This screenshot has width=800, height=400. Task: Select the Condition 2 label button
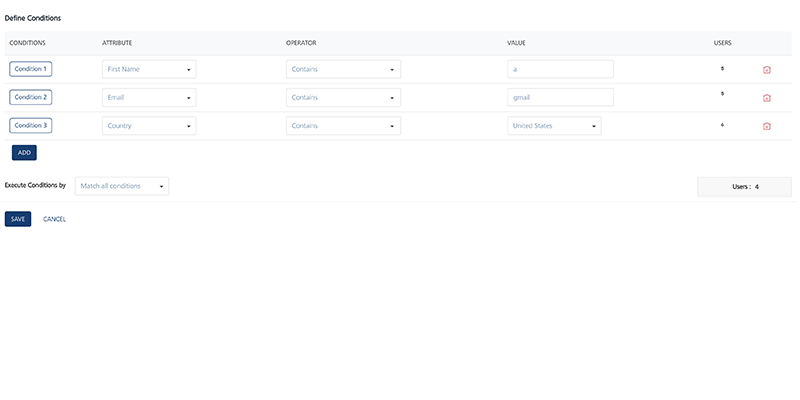(31, 97)
